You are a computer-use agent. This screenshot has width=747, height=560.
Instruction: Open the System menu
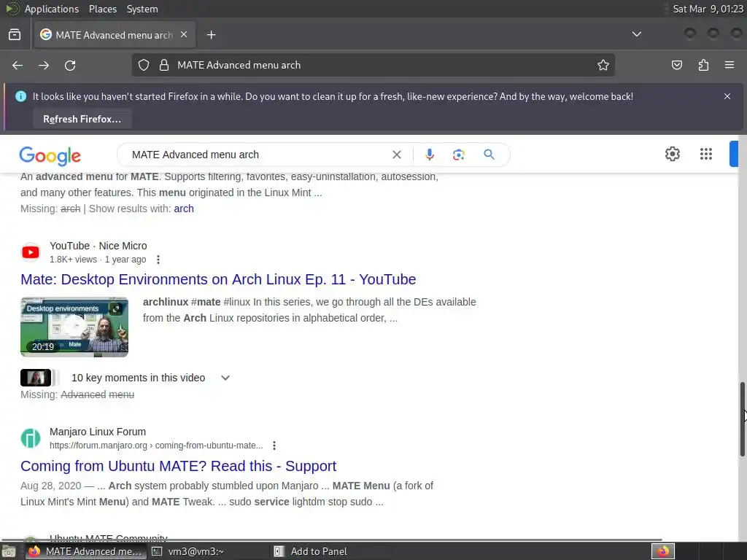click(142, 9)
